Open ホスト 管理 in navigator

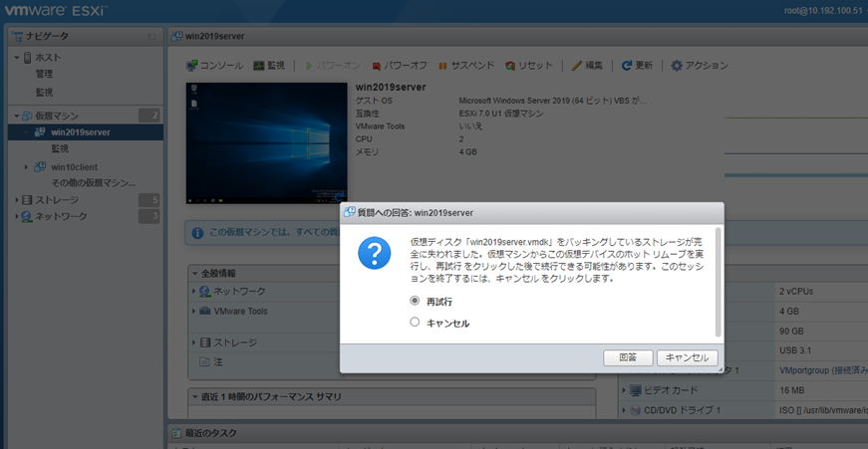(45, 74)
